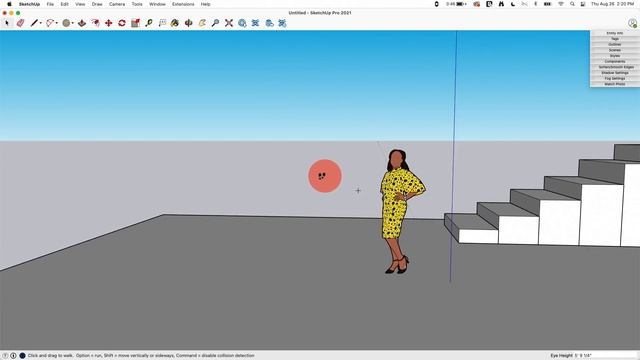Expand the Arc tool dropdown arrow

pos(56,23)
